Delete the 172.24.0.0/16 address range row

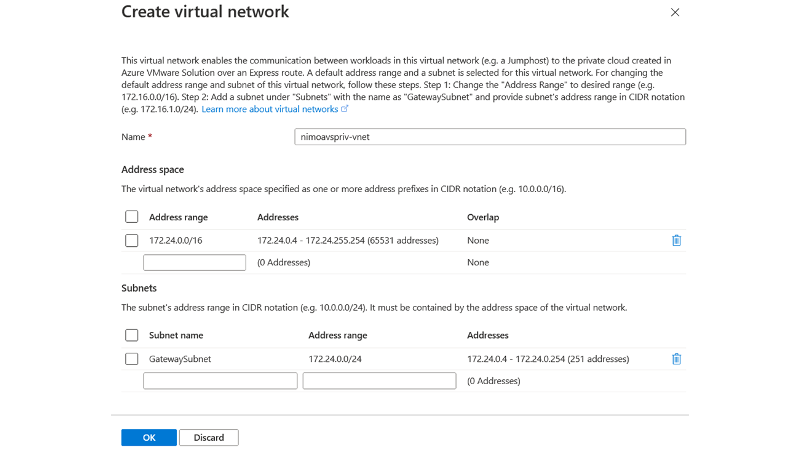[677, 240]
